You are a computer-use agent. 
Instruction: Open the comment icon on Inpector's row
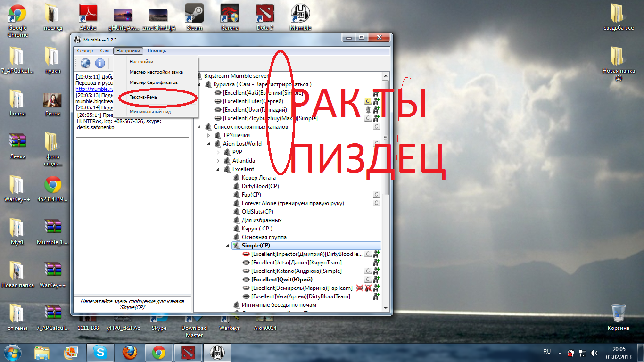pos(368,254)
